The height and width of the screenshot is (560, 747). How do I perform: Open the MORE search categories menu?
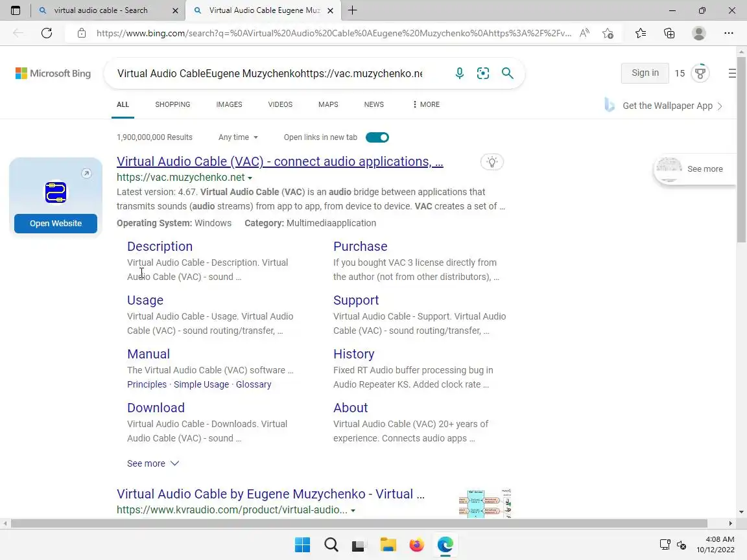pyautogui.click(x=427, y=104)
